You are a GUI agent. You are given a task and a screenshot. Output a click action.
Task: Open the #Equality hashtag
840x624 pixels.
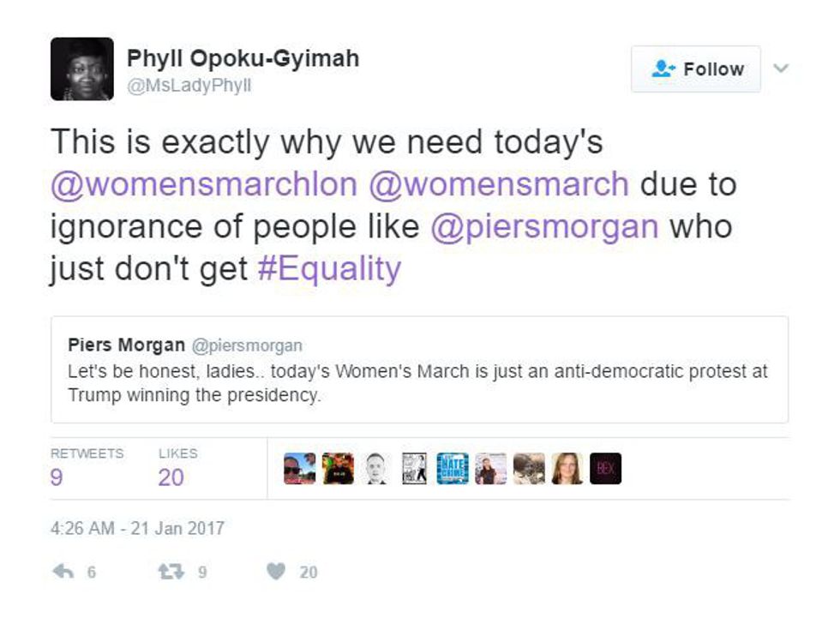(x=329, y=269)
